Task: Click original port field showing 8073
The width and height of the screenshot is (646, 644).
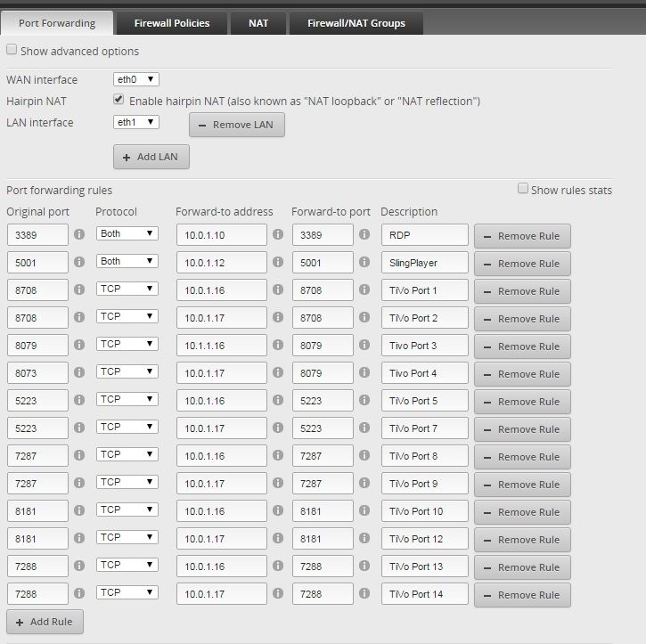Action: click(x=37, y=372)
